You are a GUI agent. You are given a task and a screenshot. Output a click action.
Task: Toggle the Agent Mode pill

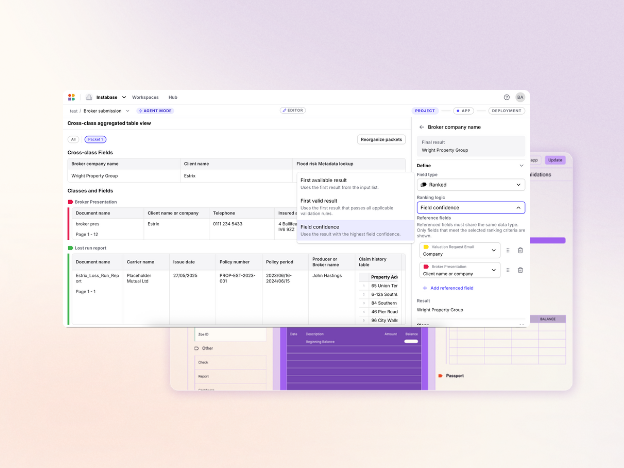(x=155, y=111)
